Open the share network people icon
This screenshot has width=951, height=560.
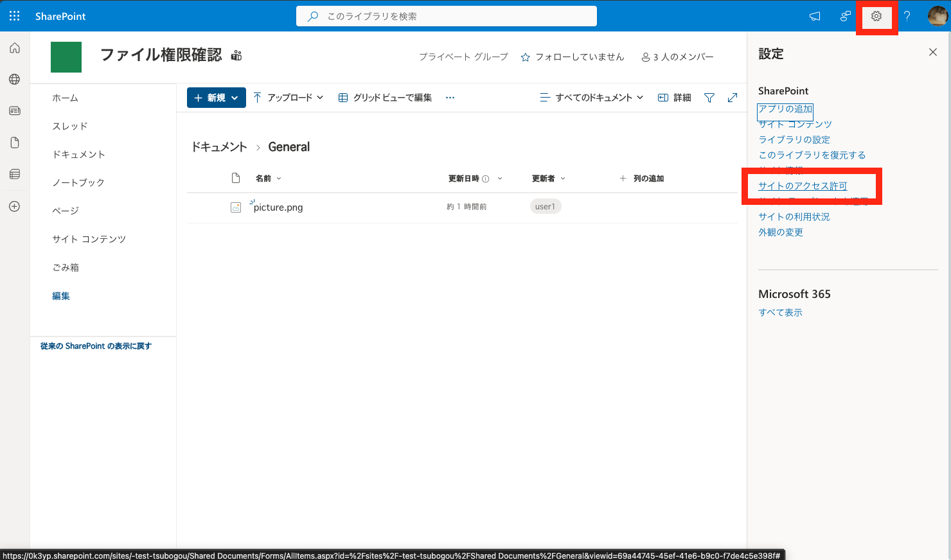click(846, 16)
